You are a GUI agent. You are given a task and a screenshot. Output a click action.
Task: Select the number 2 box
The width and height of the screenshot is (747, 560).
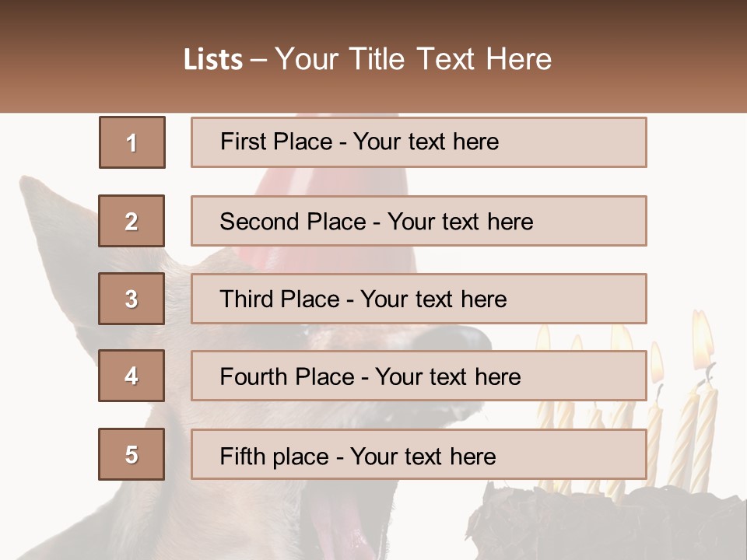(132, 221)
